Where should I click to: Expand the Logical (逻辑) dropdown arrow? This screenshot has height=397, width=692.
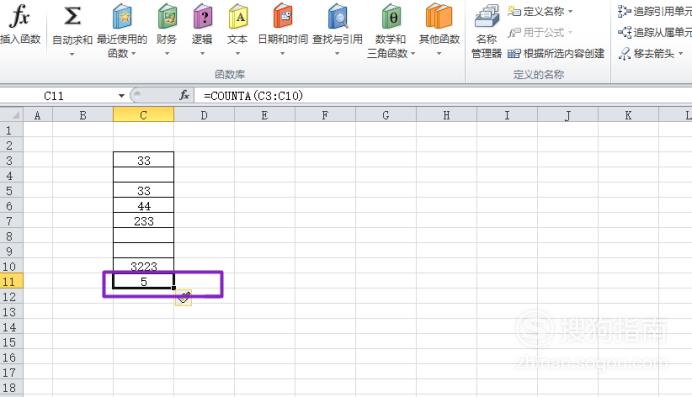202,54
